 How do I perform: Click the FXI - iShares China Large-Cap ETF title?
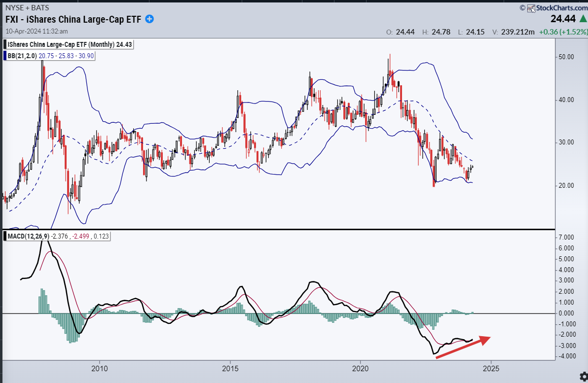click(73, 20)
